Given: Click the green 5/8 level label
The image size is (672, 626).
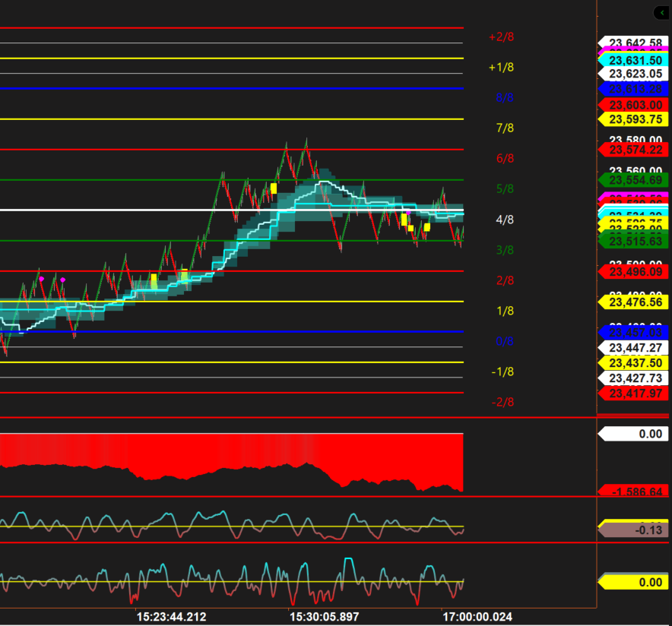Looking at the screenshot, I should tap(505, 189).
